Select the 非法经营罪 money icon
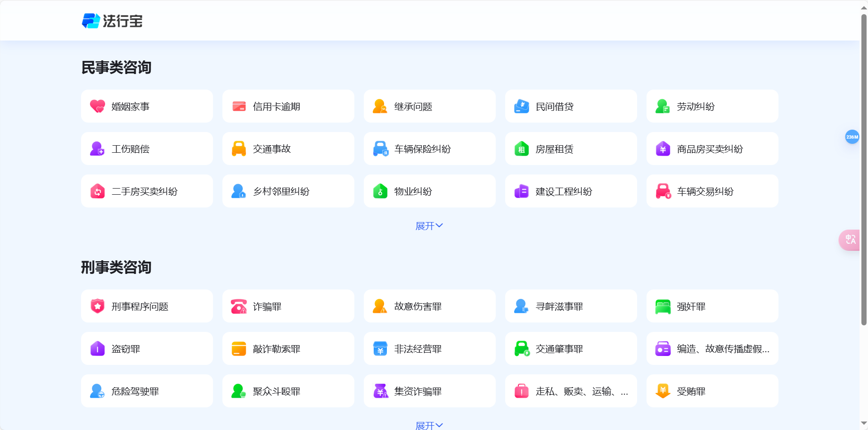This screenshot has height=430, width=868. click(x=380, y=348)
